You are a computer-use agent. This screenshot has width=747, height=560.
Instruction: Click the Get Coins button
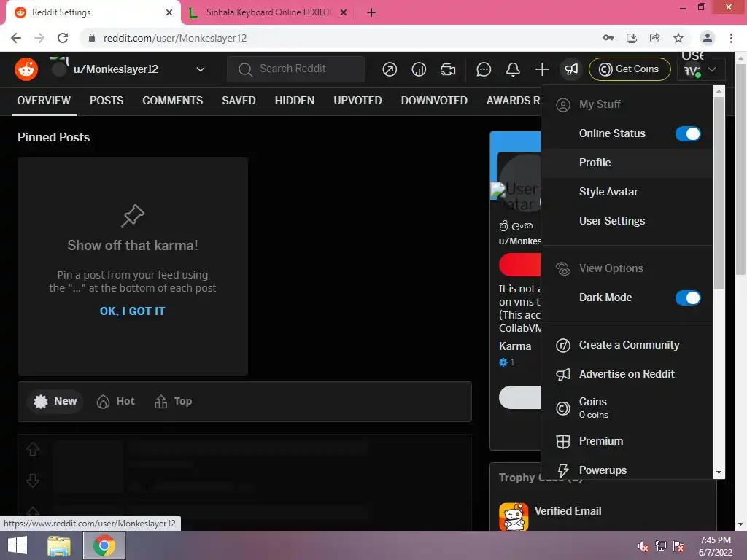[x=630, y=69]
